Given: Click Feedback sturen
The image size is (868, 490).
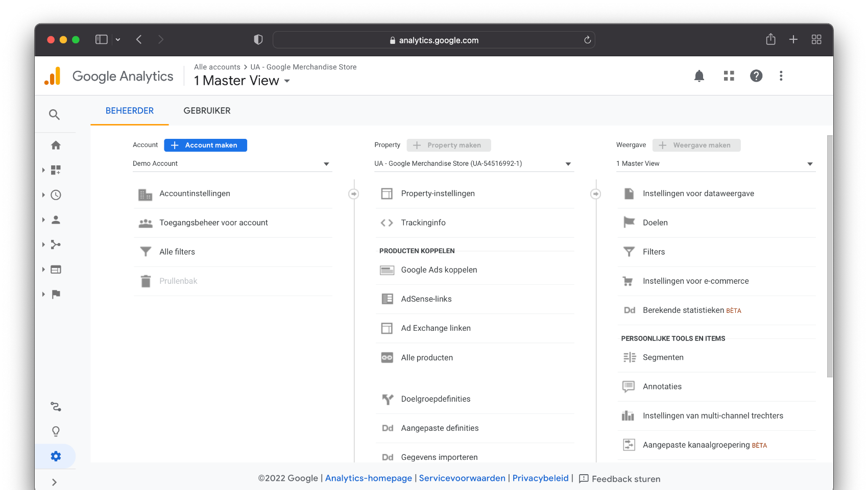Looking at the screenshot, I should pyautogui.click(x=619, y=479).
